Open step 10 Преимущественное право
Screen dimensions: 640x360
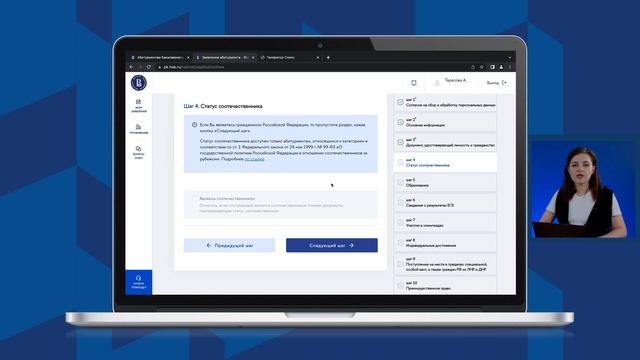445,285
